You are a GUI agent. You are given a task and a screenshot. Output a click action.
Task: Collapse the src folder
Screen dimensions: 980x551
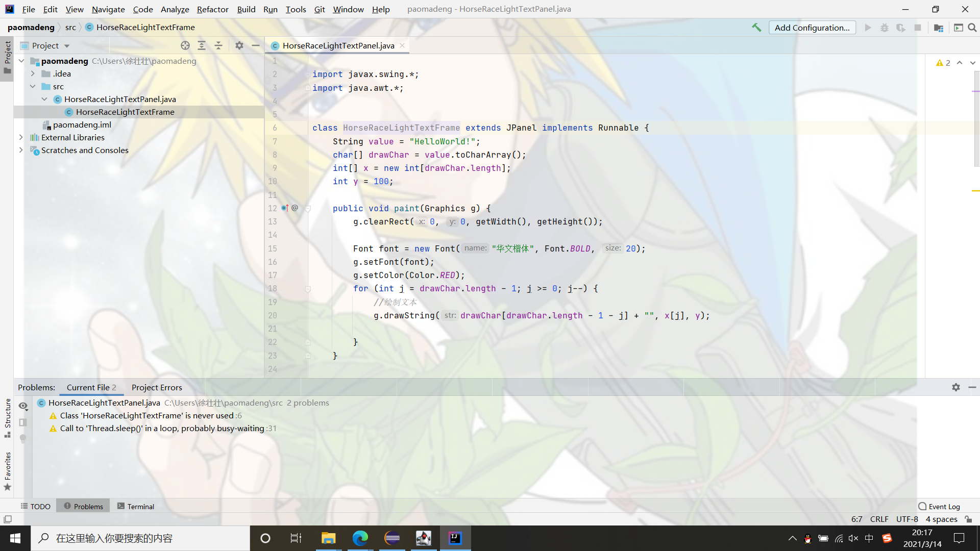(x=33, y=86)
